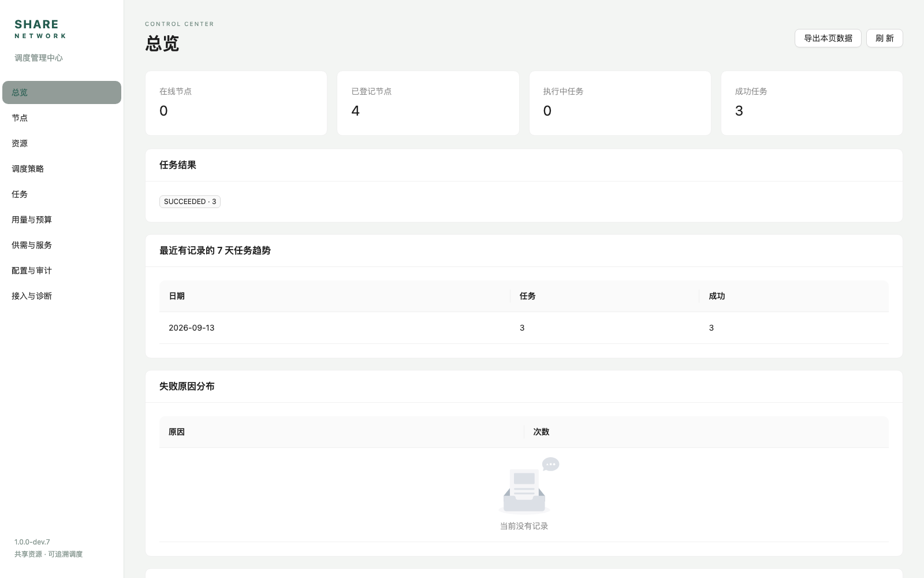Click the 失败原因分布 heading
Image resolution: width=924 pixels, height=578 pixels.
coord(187,387)
